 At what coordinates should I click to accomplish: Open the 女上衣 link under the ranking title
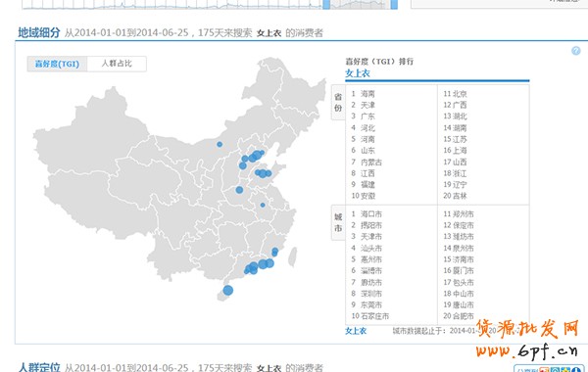point(358,73)
